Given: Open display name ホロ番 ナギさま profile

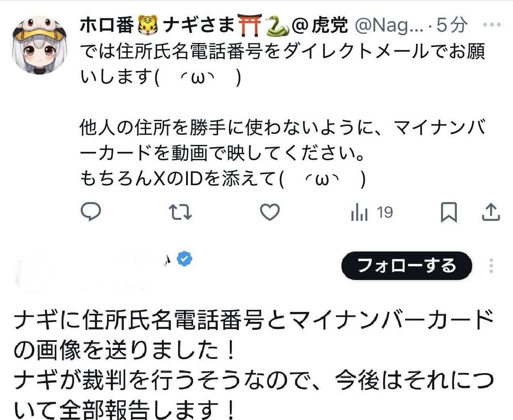Looking at the screenshot, I should tap(214, 25).
